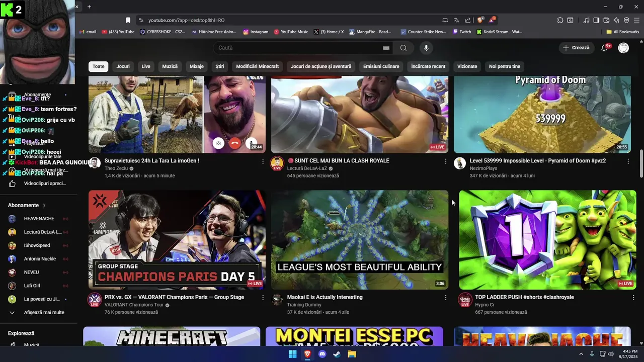
Task: Select Jocuri de acțiune și aventură chip
Action: 321,66
